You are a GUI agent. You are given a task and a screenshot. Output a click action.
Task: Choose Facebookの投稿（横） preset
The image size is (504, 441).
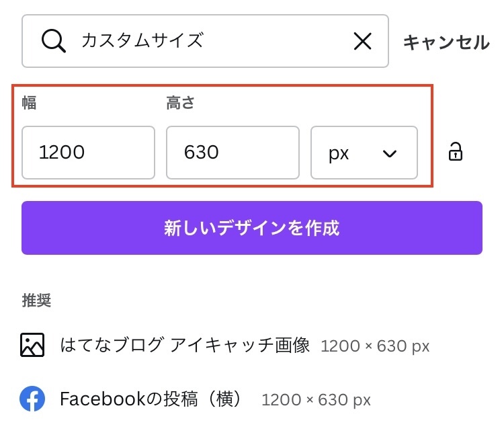(151, 399)
